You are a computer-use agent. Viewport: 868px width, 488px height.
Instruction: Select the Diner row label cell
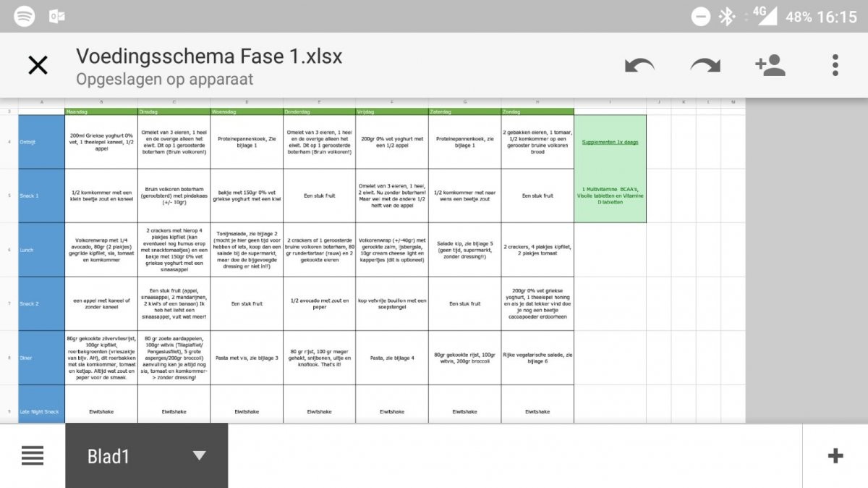(x=41, y=358)
